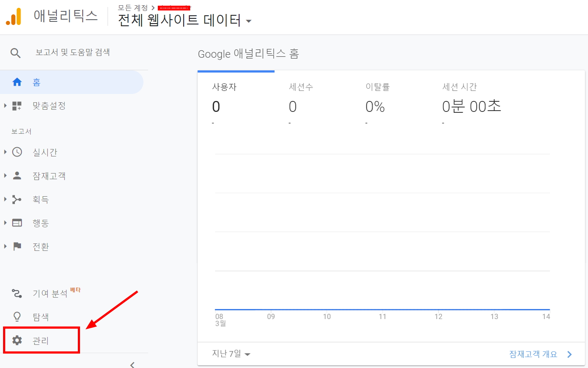Click the 0분 00초 session duration value
Screen dimensions: 588x368
[x=472, y=106]
